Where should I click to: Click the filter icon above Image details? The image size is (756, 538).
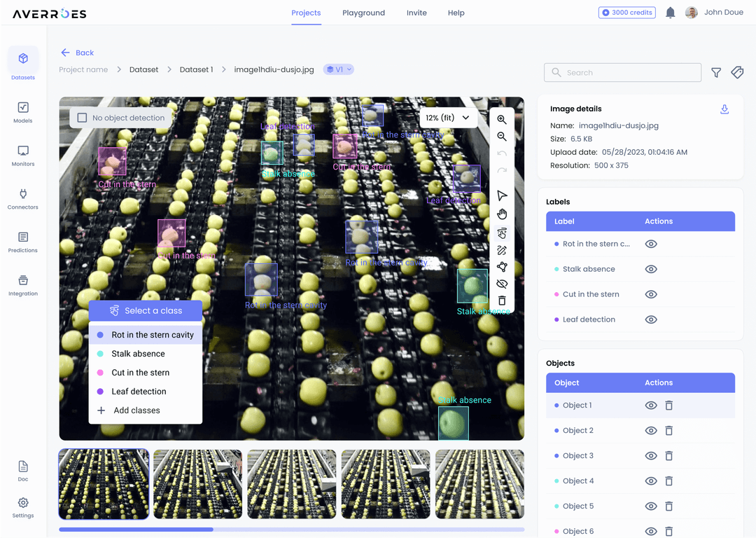(715, 72)
